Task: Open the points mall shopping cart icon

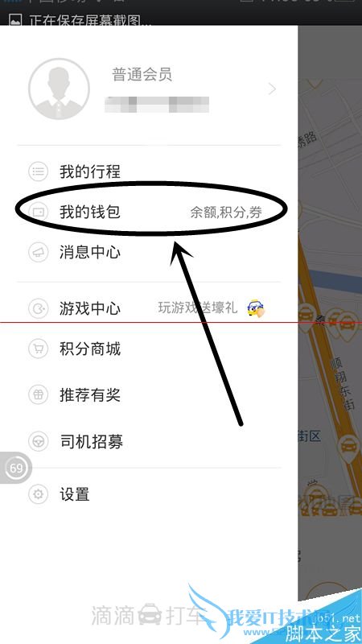Action: [38, 349]
